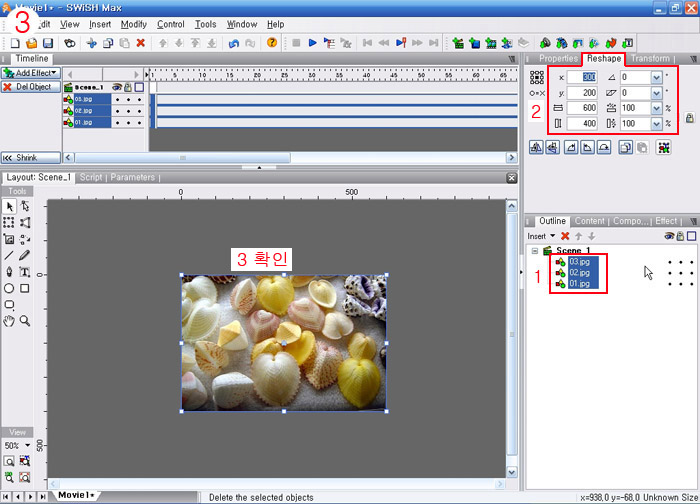Click the blue Play movie button
Screen dimensions: 700x504
tap(312, 43)
